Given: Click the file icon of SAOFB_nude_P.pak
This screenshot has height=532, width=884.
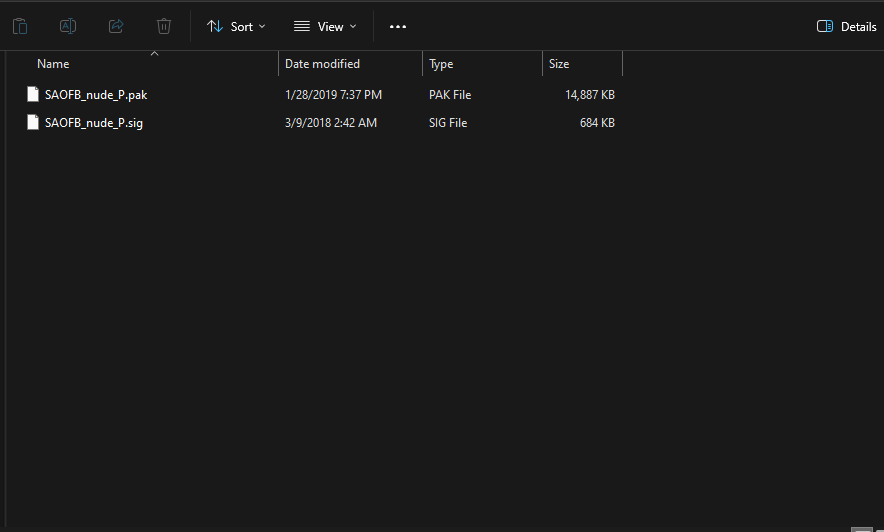Looking at the screenshot, I should 33,94.
